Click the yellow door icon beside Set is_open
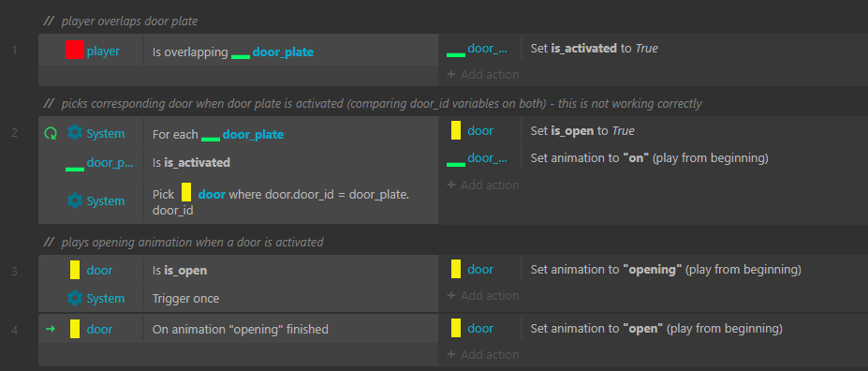The width and height of the screenshot is (868, 371). [x=456, y=130]
